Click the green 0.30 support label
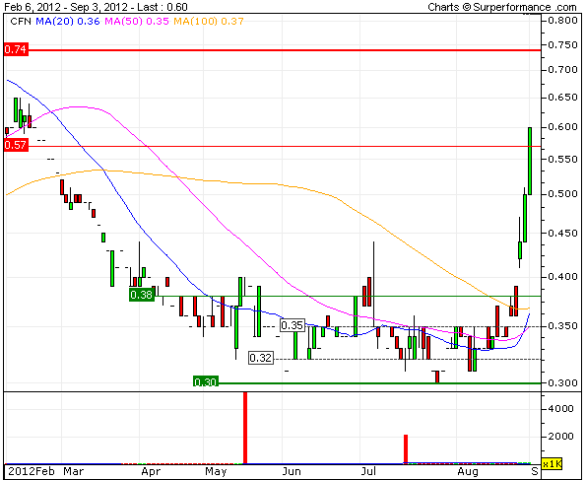The image size is (586, 480). coord(206,382)
